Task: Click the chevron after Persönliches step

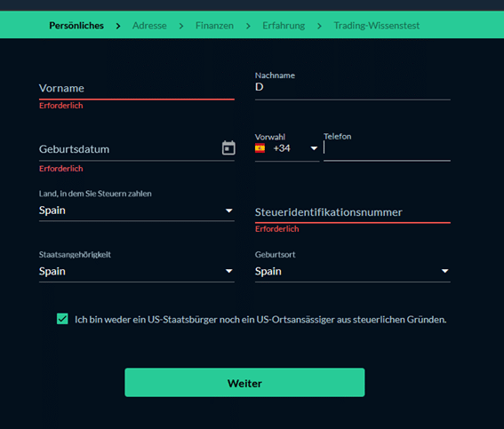Action: coord(118,26)
